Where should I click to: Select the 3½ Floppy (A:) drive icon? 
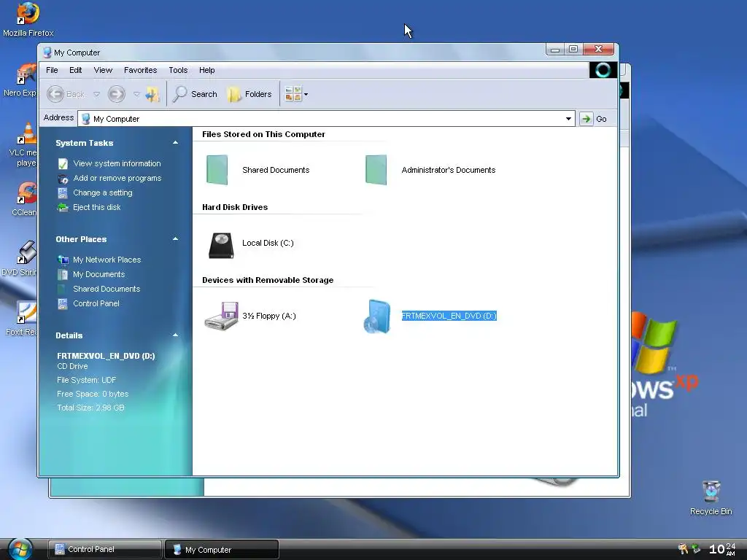pos(222,316)
